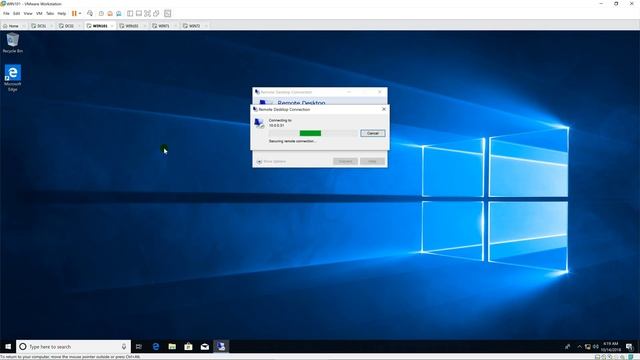Enter full screen mode toolbar icon
This screenshot has height=360, width=640.
click(147, 13)
